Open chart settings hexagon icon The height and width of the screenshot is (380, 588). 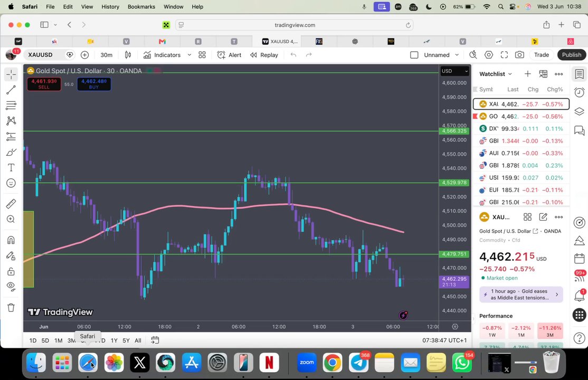pos(489,55)
